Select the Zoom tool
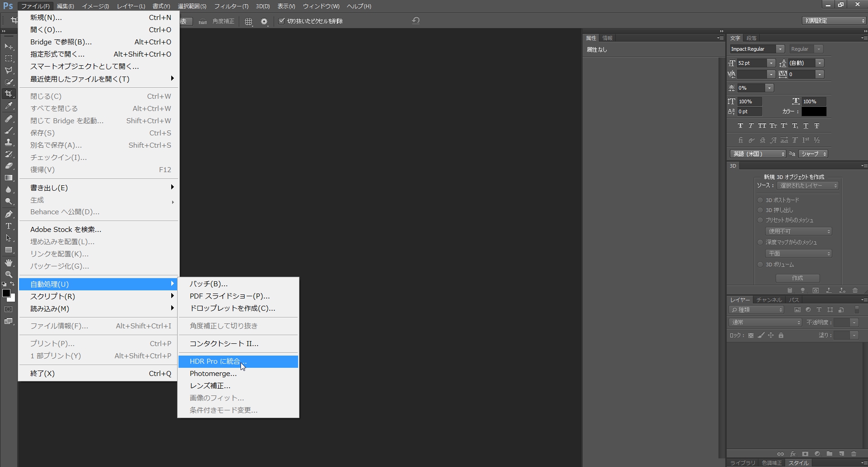Viewport: 868px width, 467px height. (9, 274)
